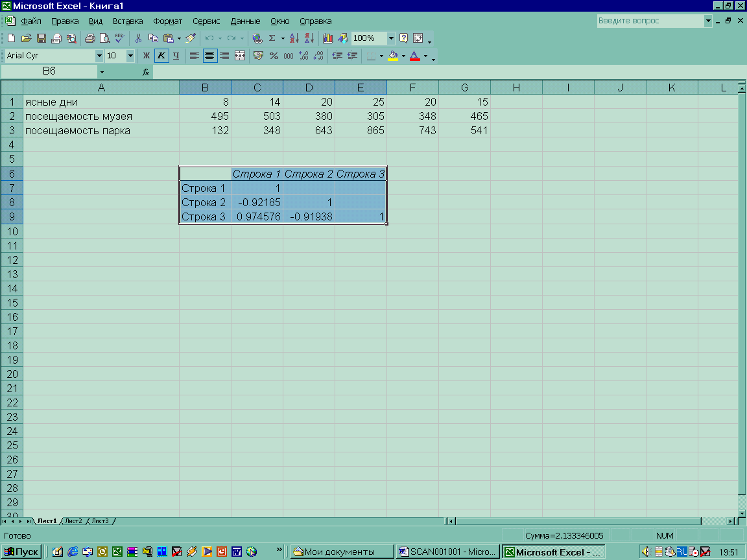Decrease the cell indent
The height and width of the screenshot is (560, 747).
337,56
